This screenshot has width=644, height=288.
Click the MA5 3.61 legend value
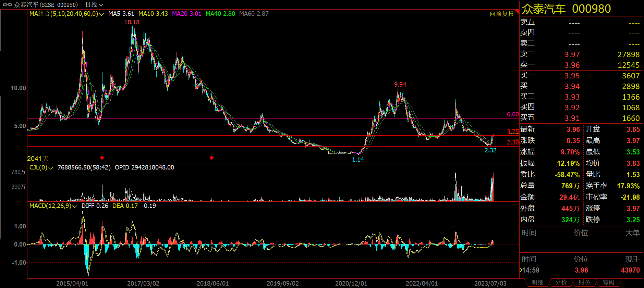coord(121,14)
